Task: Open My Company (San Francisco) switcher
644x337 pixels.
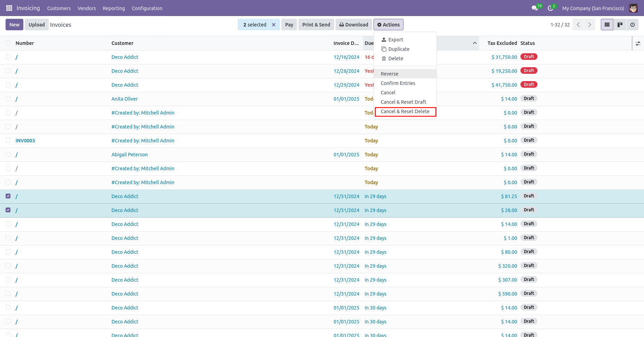Action: 593,8
